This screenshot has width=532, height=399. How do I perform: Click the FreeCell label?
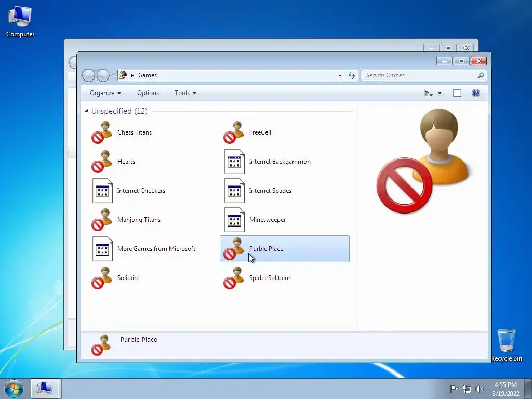coord(260,132)
